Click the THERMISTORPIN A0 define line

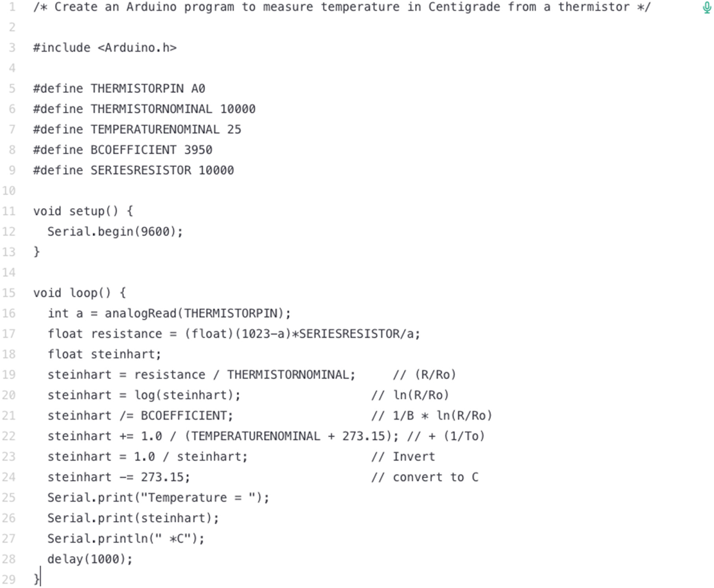[119, 89]
